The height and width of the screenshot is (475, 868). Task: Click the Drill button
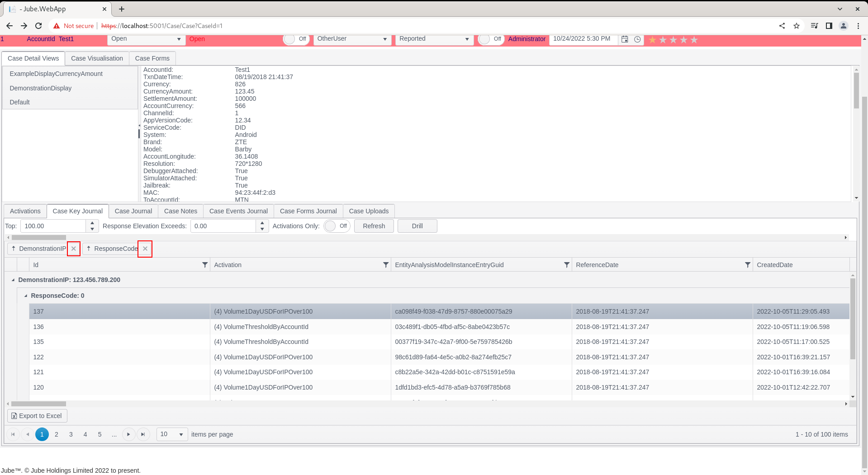point(417,226)
